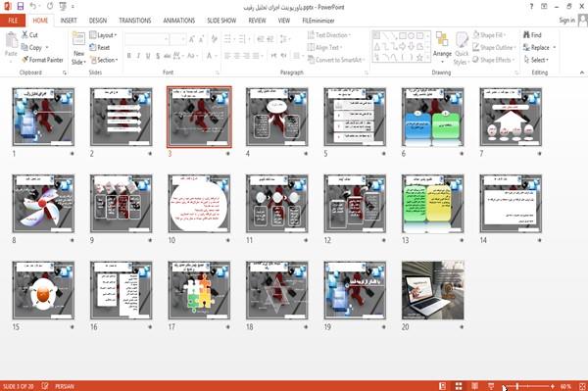Switch to the DESIGN tab

point(98,21)
